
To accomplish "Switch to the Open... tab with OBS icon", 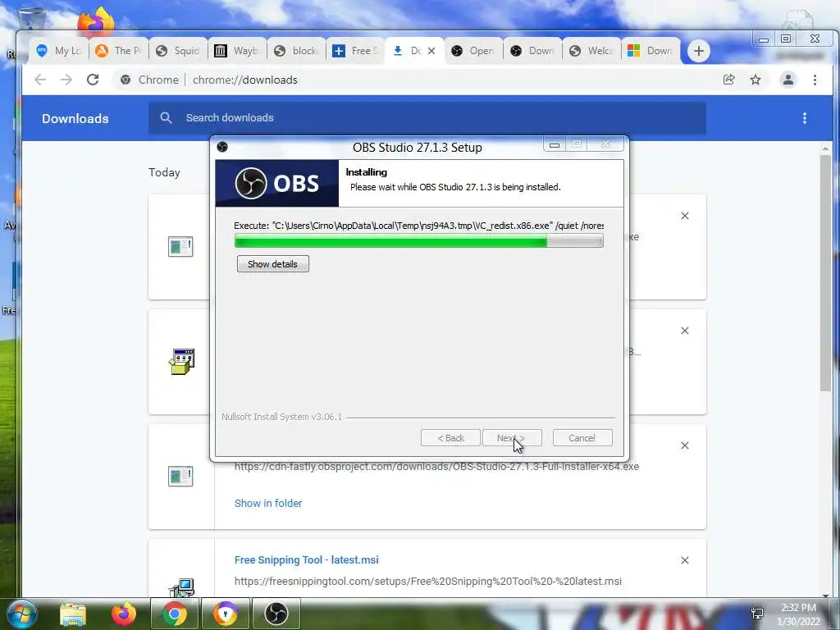I will 473,51.
